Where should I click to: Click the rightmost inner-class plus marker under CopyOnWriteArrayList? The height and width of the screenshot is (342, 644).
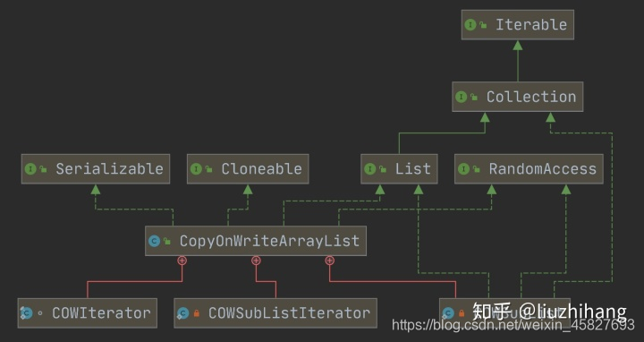329,261
